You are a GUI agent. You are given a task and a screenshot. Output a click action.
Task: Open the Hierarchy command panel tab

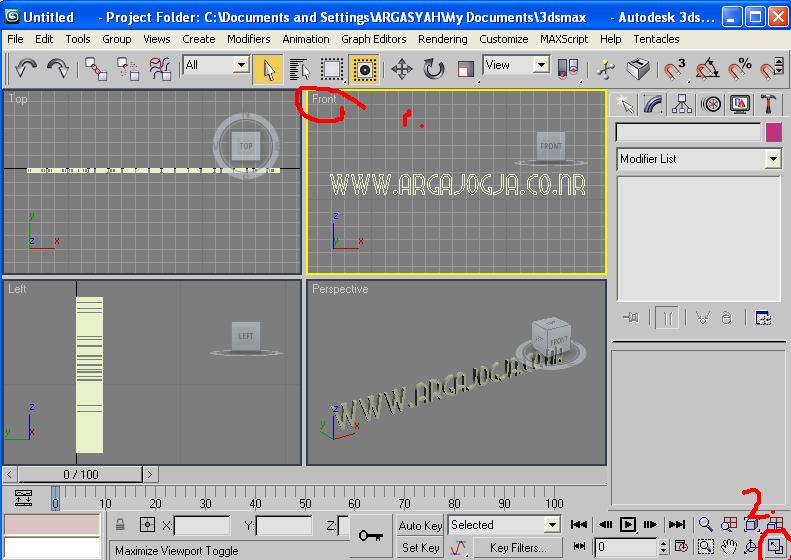coord(682,104)
